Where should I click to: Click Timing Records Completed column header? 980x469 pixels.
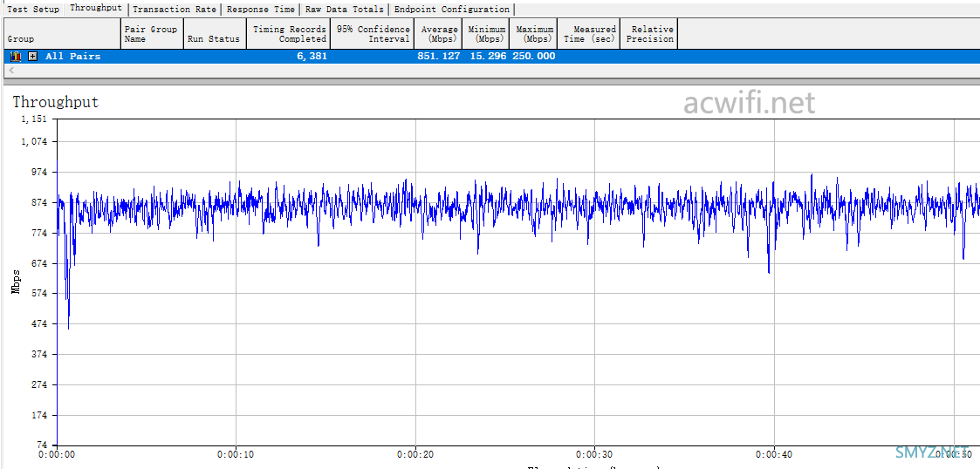[288, 34]
